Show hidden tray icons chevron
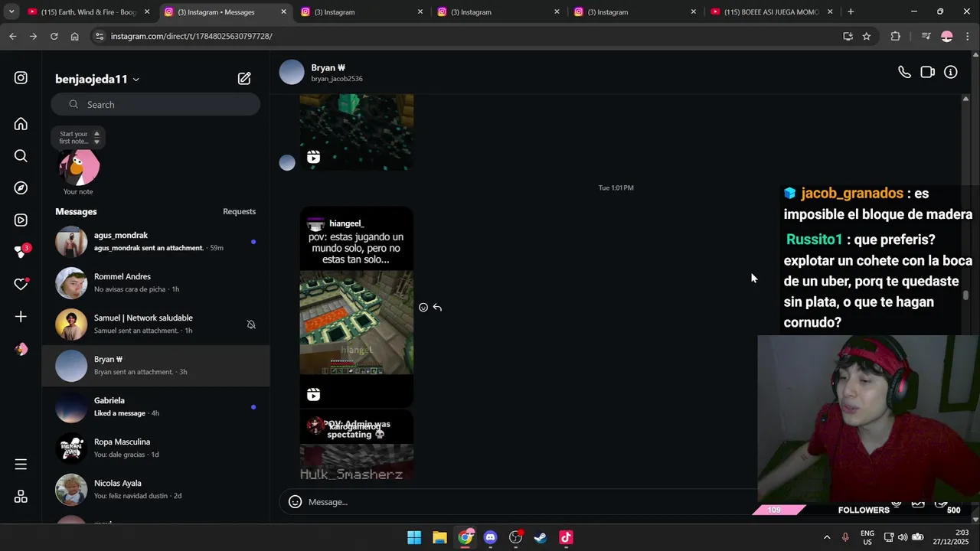 (x=827, y=537)
